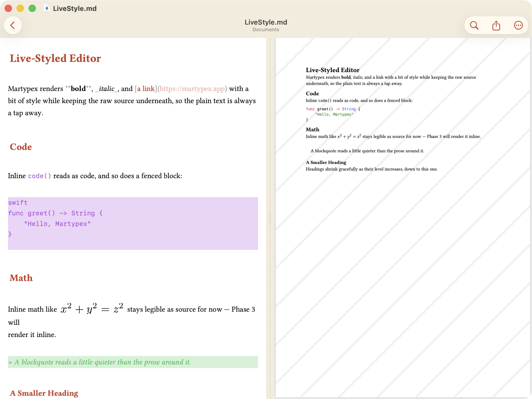The width and height of the screenshot is (532, 399).
Task: Click the split divider between editor and preview
Action: pyautogui.click(x=270, y=218)
